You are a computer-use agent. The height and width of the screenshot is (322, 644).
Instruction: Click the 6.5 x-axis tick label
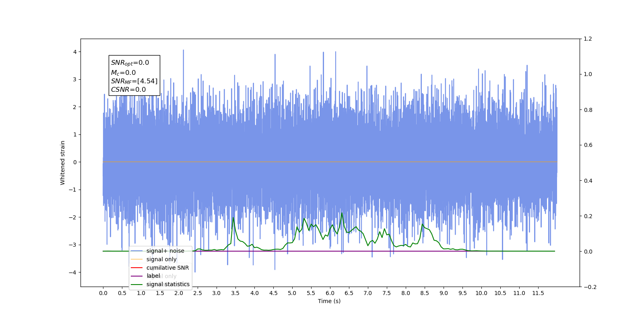pyautogui.click(x=349, y=293)
